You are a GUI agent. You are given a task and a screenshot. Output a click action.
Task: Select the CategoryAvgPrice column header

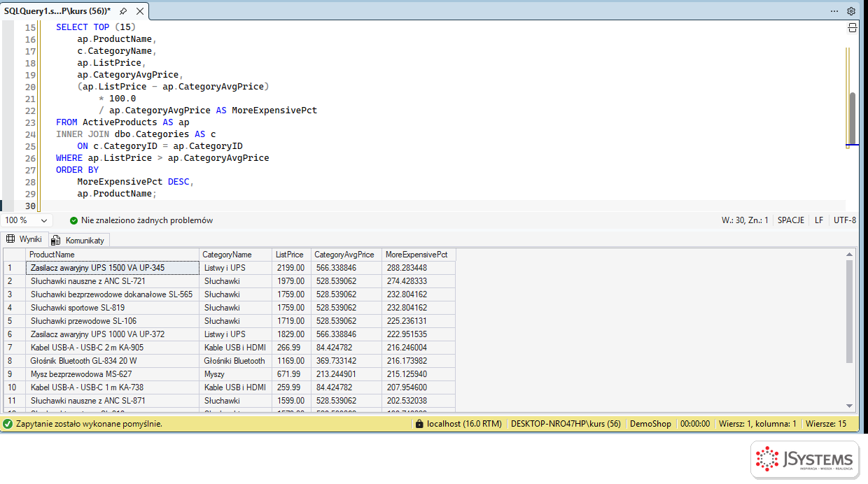(x=346, y=255)
